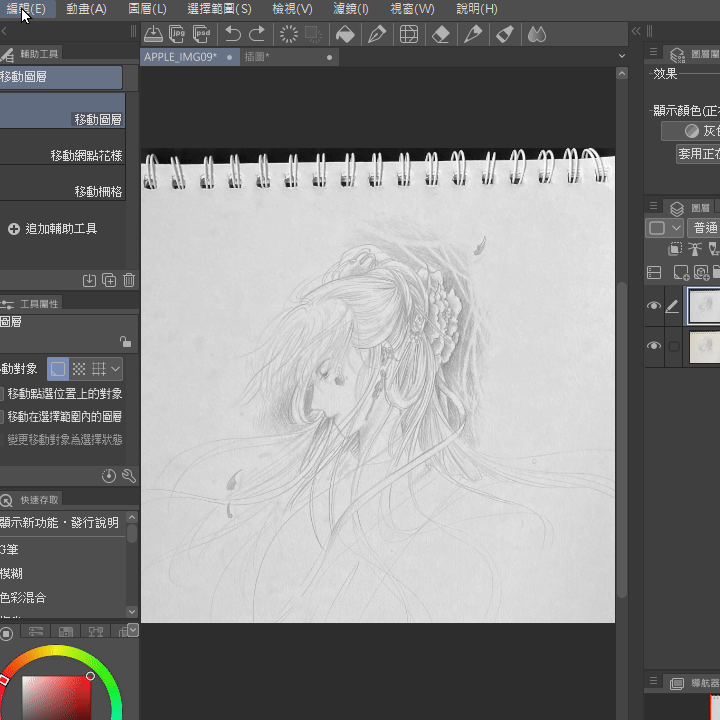The height and width of the screenshot is (720, 720).
Task: Click the navigator panel icon
Action: pyautogui.click(x=677, y=683)
